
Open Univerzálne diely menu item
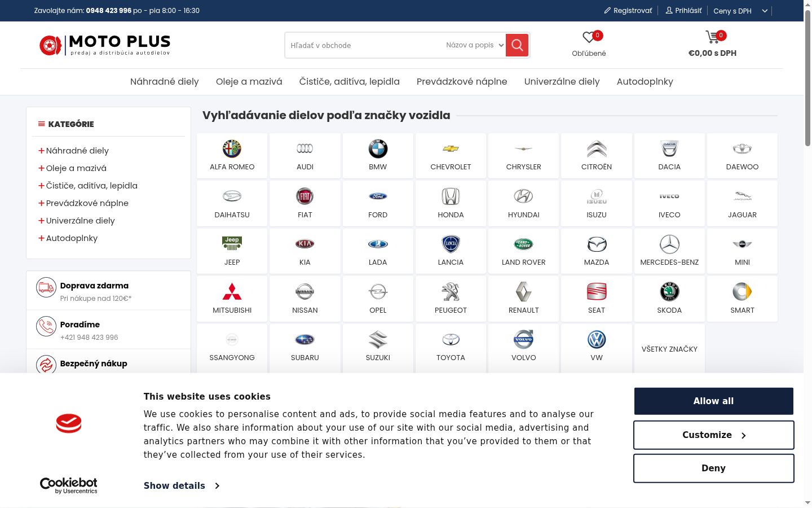click(562, 81)
